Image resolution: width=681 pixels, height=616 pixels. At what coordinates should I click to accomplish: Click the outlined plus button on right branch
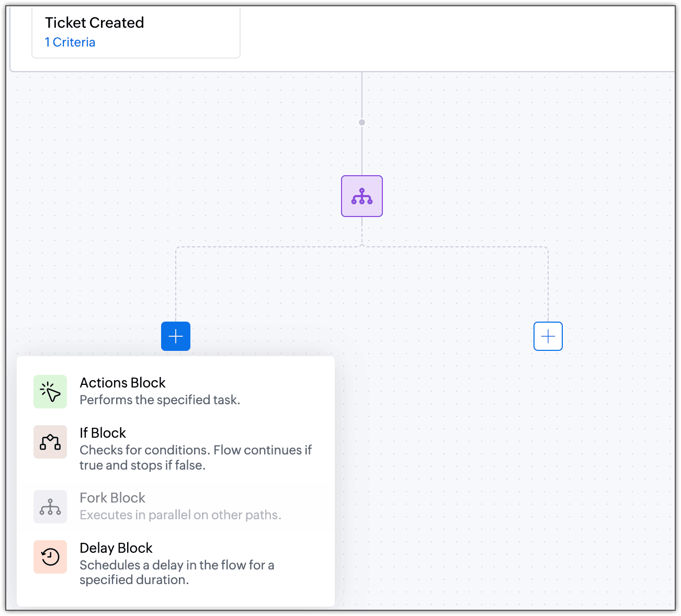(548, 336)
